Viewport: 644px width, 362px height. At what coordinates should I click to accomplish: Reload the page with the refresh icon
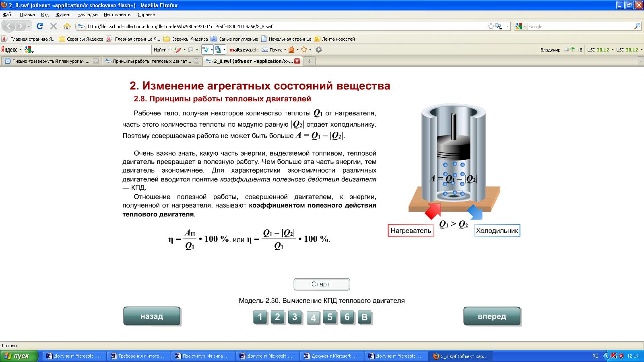click(x=39, y=26)
